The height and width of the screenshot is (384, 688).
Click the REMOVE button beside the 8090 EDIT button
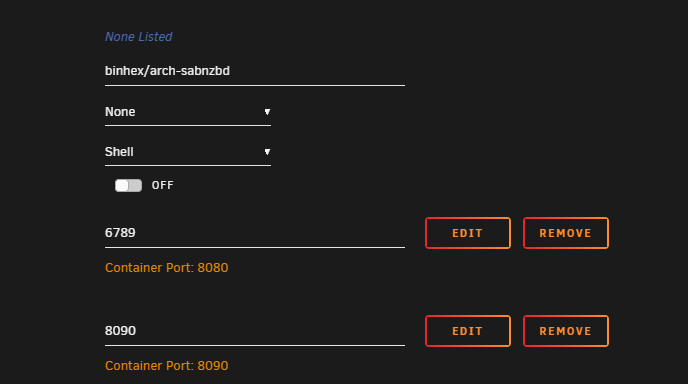566,331
